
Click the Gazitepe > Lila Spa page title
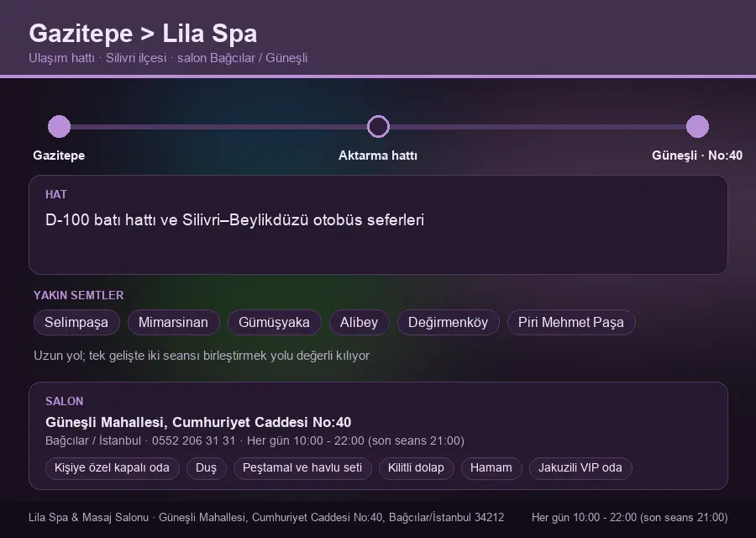point(143,34)
